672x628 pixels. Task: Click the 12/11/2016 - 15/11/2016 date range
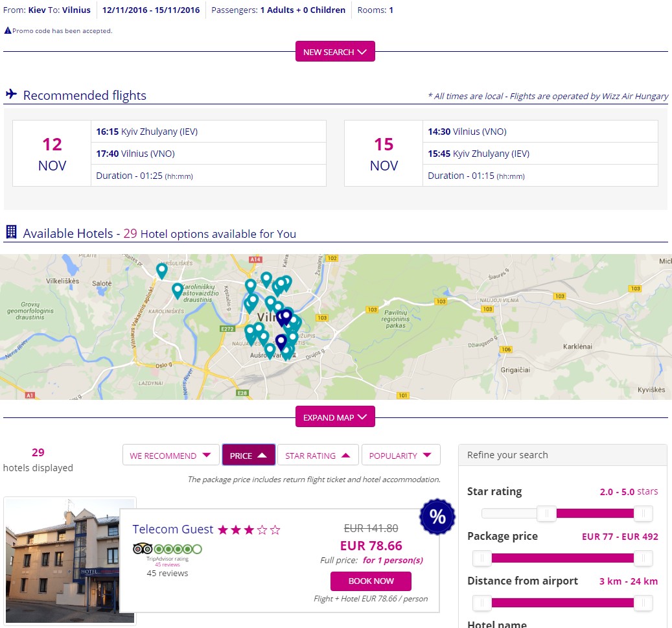click(x=151, y=10)
